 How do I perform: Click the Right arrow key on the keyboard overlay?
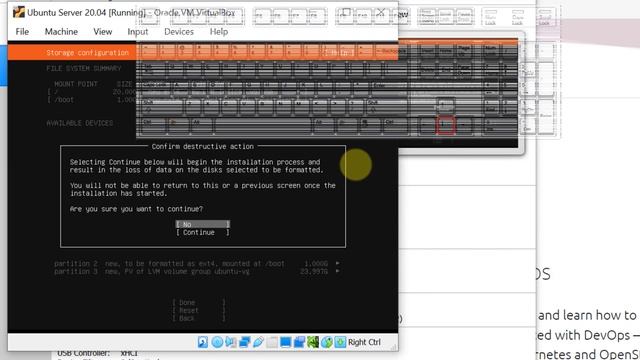point(464,125)
